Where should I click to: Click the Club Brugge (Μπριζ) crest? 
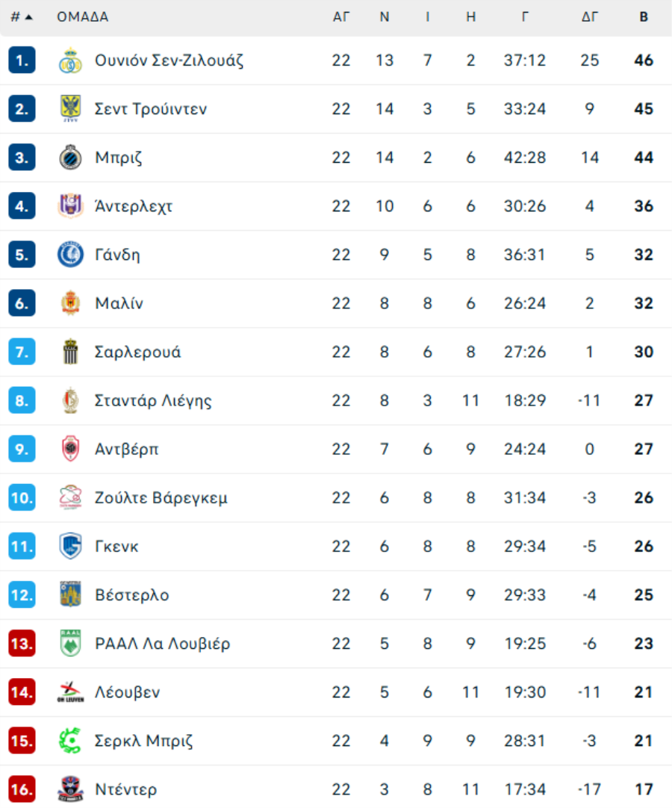pyautogui.click(x=70, y=158)
